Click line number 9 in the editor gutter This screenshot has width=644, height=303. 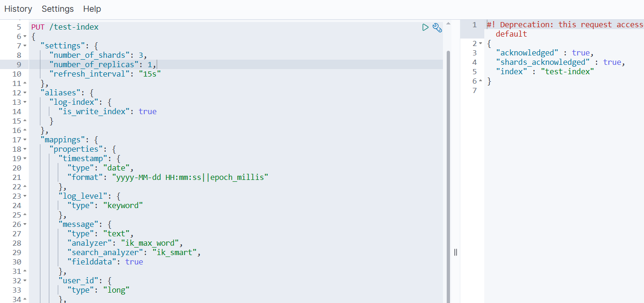pyautogui.click(x=19, y=65)
